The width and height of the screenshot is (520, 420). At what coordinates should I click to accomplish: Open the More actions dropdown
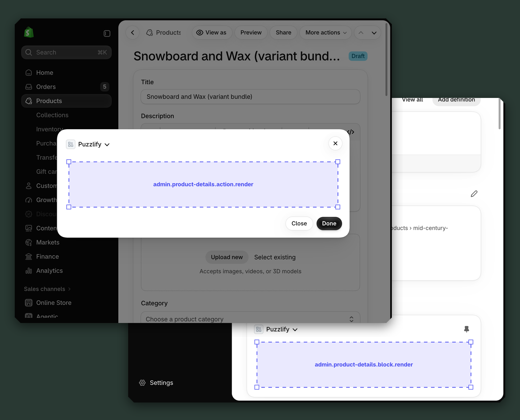pyautogui.click(x=326, y=33)
